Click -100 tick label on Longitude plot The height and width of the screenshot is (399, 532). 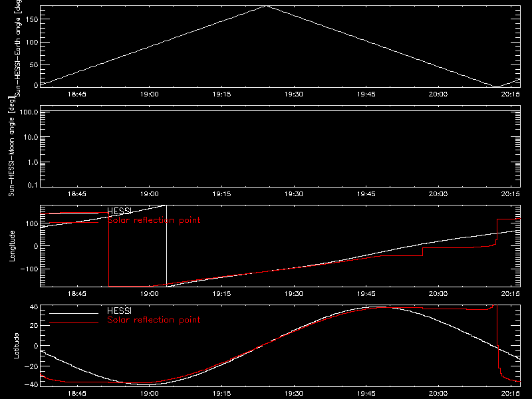(x=29, y=269)
